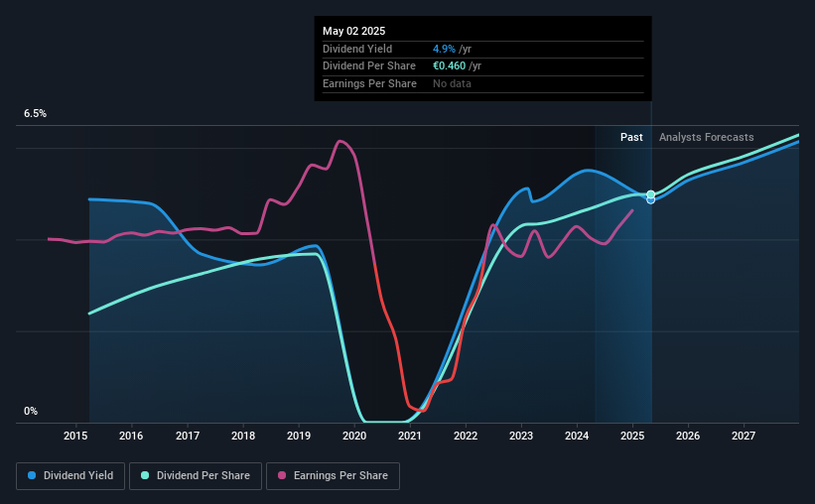Click the 2018 x-axis label

point(243,436)
